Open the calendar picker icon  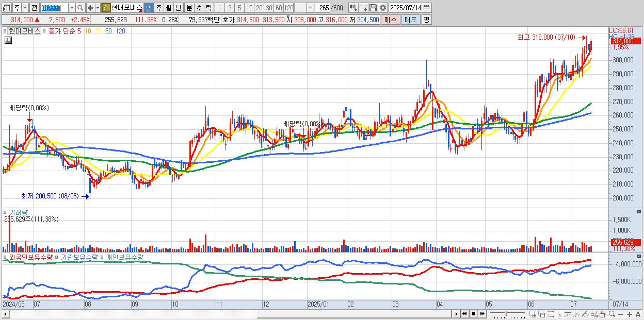(x=427, y=8)
